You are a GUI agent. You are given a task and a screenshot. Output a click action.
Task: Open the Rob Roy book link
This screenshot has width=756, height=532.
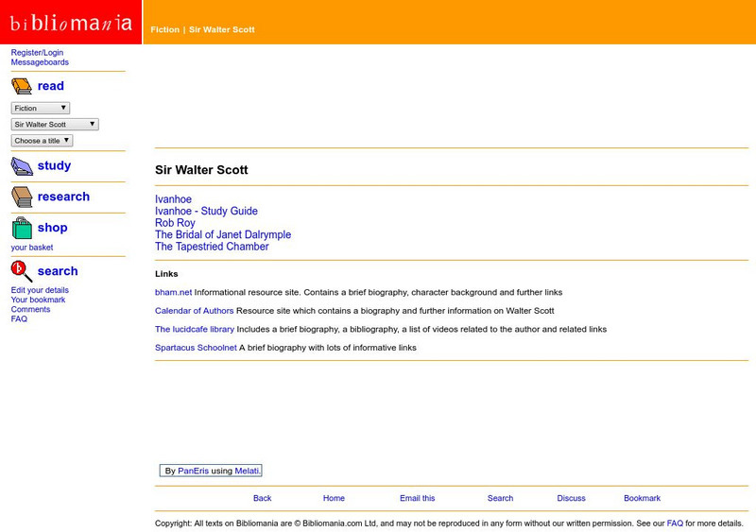[x=175, y=223]
